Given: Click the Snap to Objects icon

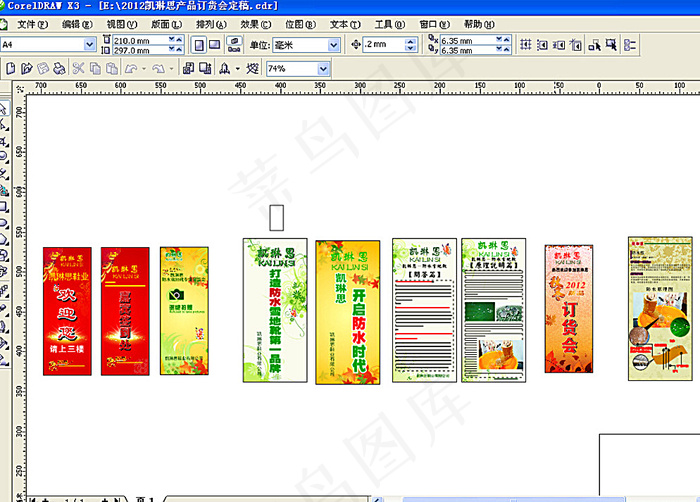Looking at the screenshot, I should (x=559, y=45).
